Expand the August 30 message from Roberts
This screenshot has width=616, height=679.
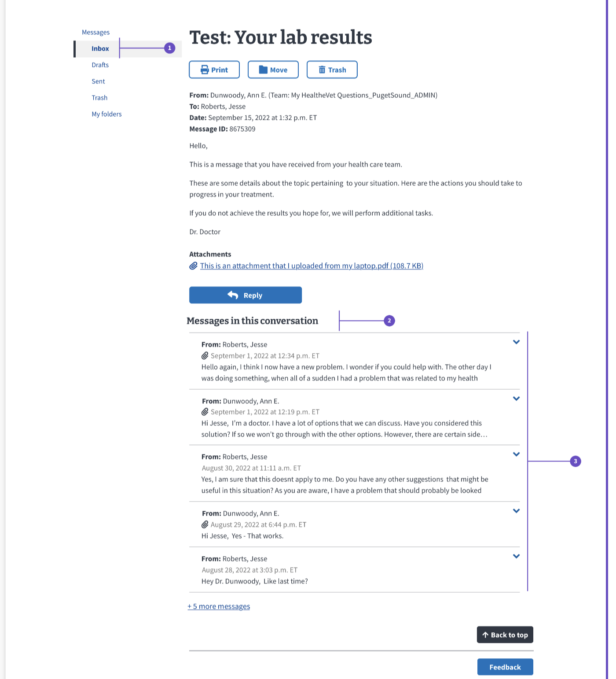point(517,454)
